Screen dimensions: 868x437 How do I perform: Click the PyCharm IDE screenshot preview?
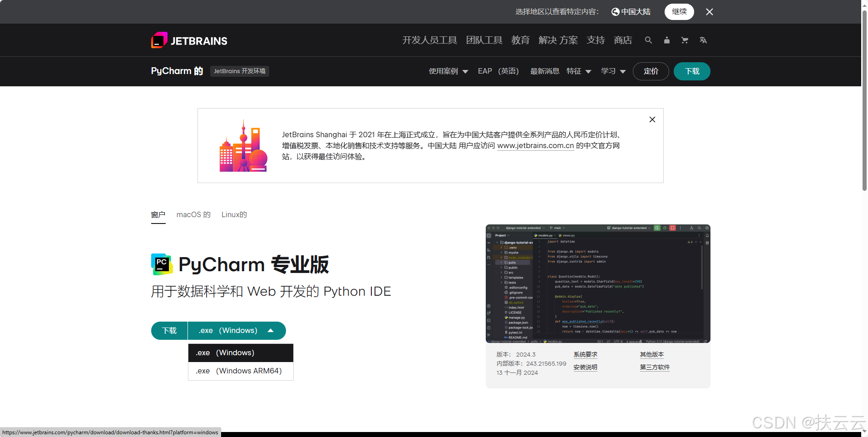pyautogui.click(x=598, y=283)
